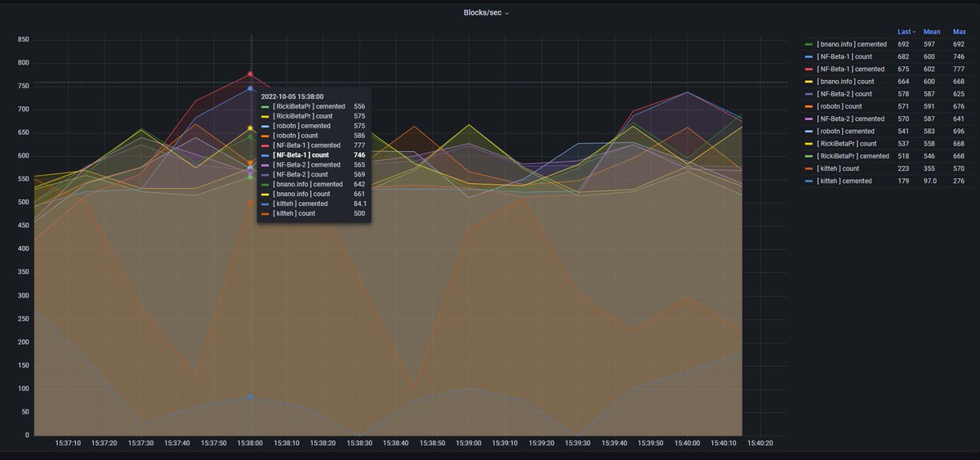Click the Max value 777 in legend
Screen dimensions: 980x460
point(959,69)
